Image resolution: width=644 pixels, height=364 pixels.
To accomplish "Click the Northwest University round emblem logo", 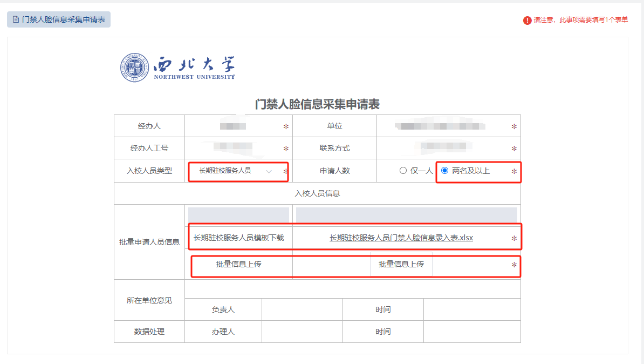I will [134, 68].
